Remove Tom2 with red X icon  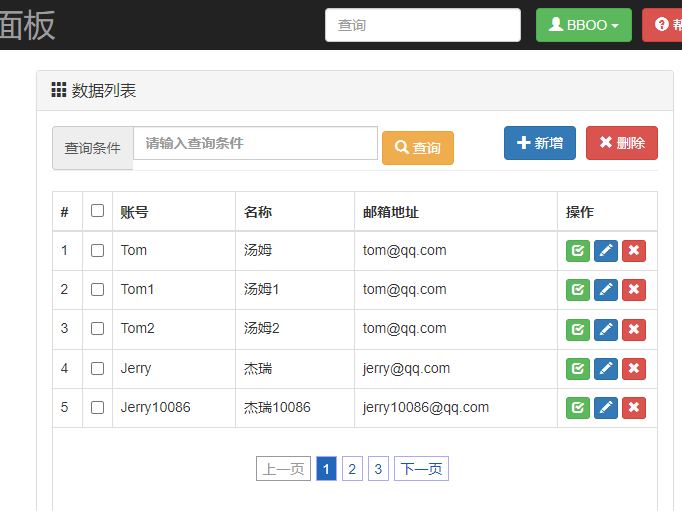click(x=634, y=329)
